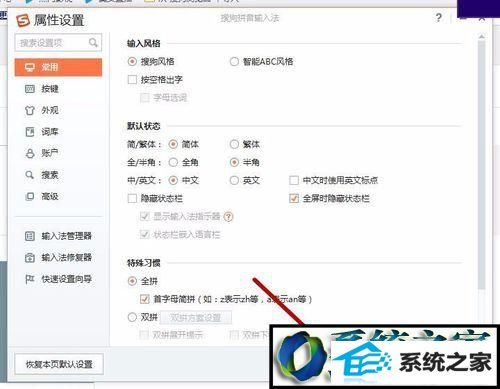Start 快速设置向导 quick setup wizard
The image size is (500, 389).
(x=58, y=279)
